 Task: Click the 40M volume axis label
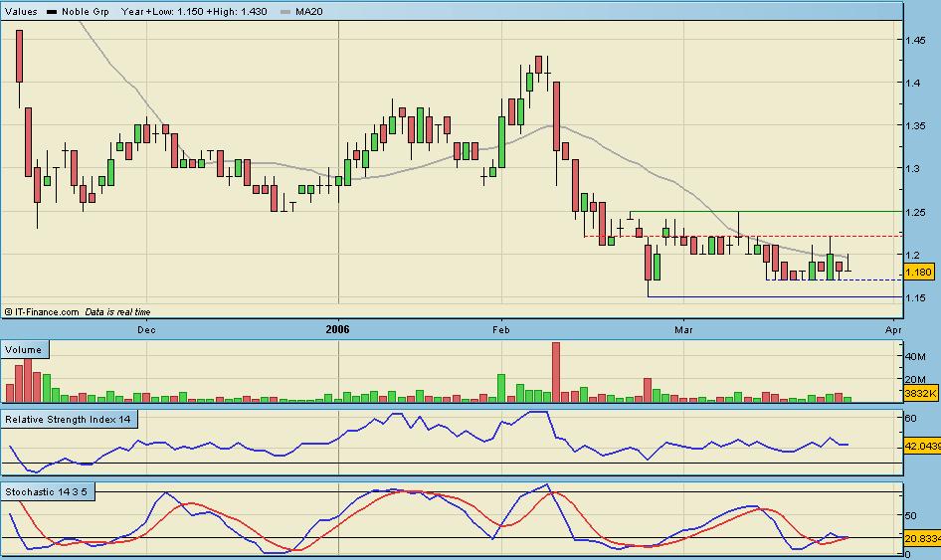coord(915,356)
